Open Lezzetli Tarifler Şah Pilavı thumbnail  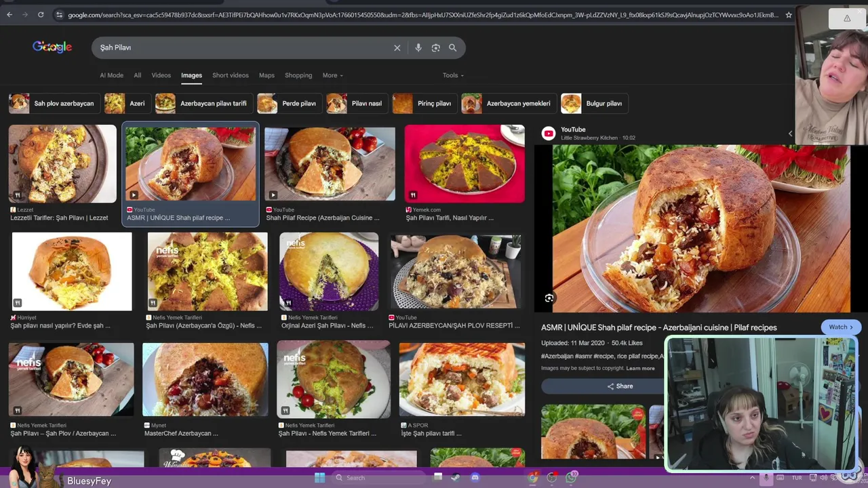click(x=62, y=164)
